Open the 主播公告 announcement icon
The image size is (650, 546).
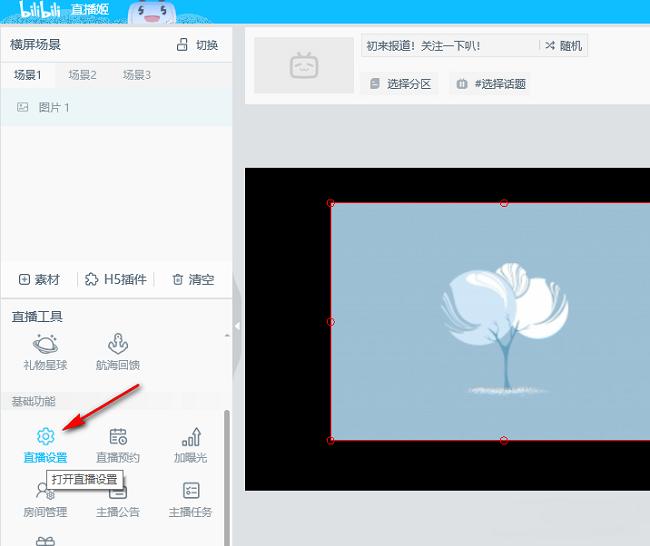tap(118, 491)
